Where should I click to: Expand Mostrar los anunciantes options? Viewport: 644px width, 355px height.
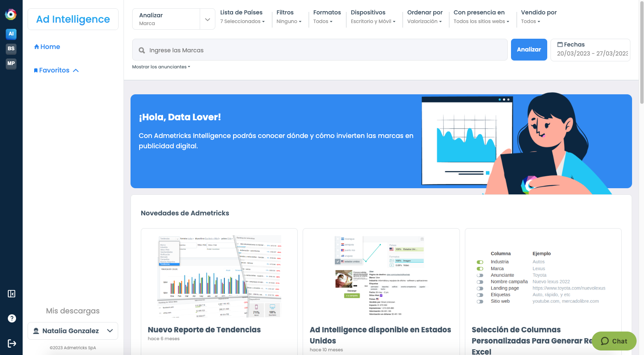tap(161, 67)
